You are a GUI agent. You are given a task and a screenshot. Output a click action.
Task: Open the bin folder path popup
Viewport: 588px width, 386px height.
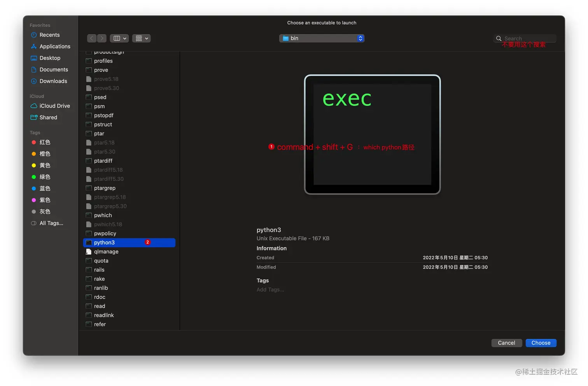click(322, 38)
